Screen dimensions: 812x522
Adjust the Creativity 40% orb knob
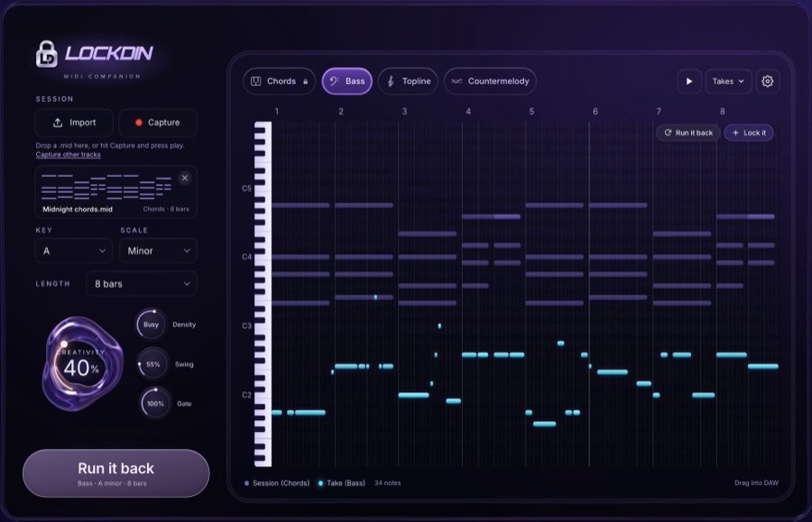tap(82, 363)
